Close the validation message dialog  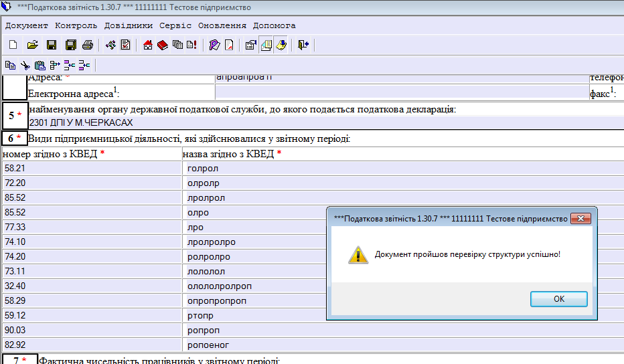click(x=558, y=299)
